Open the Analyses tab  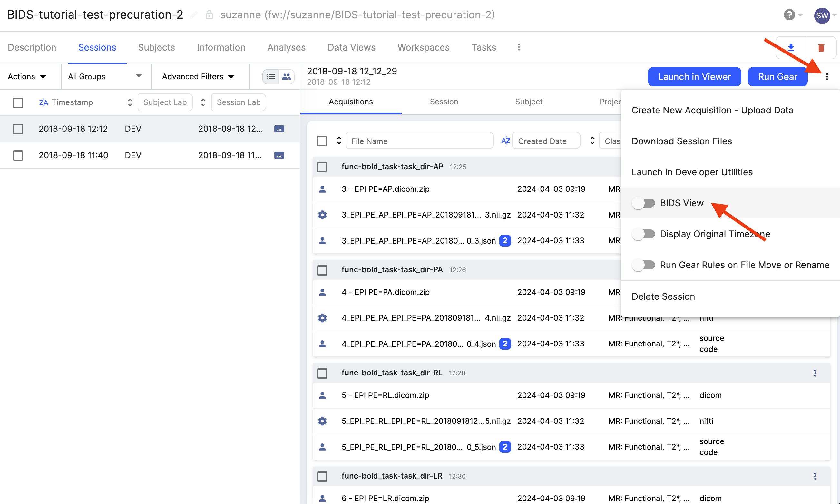[x=286, y=48]
